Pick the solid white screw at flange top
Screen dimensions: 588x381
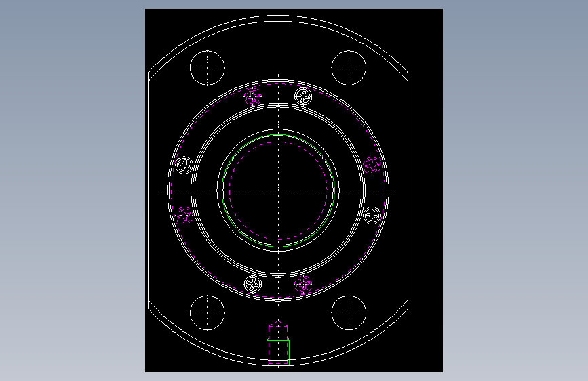point(303,96)
